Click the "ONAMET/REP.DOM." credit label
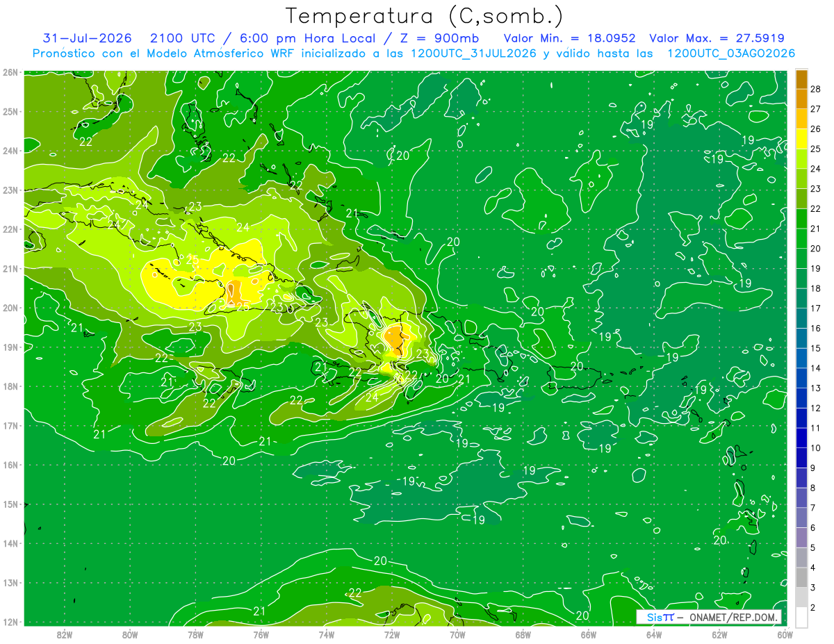The width and height of the screenshot is (834, 644). pos(734,617)
